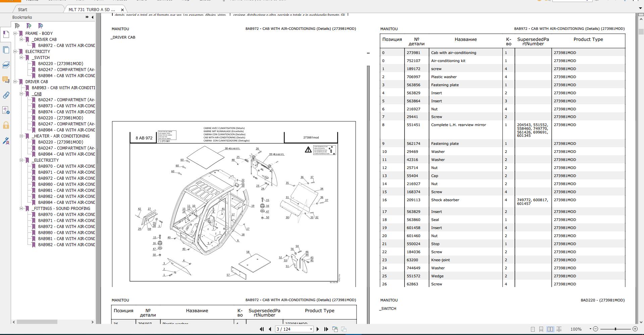Click the add new bookmark icon
This screenshot has height=335, width=644.
(29, 26)
